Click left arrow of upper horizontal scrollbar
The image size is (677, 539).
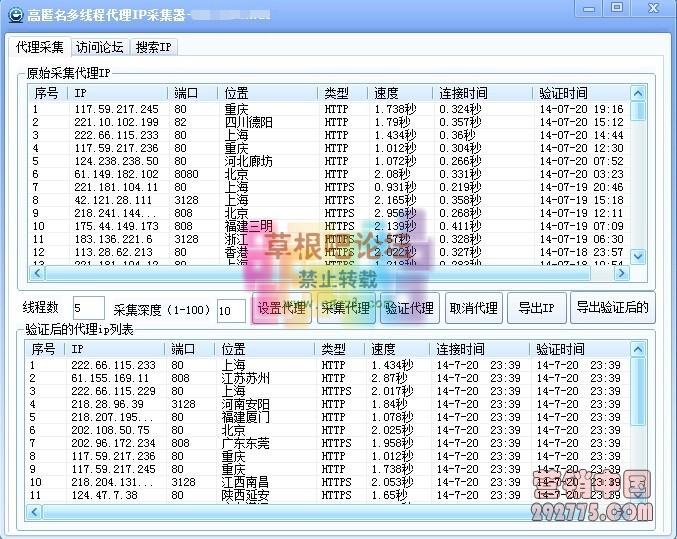(x=37, y=273)
